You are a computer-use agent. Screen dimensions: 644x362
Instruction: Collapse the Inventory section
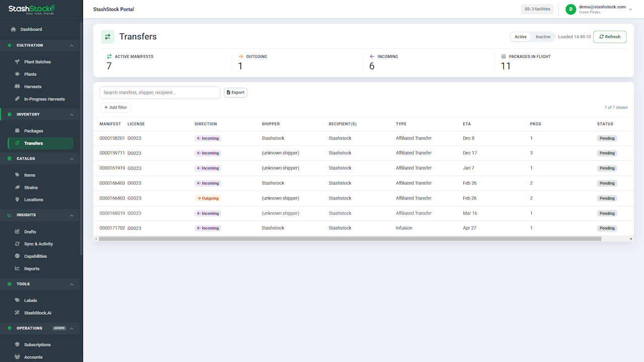[71, 115]
